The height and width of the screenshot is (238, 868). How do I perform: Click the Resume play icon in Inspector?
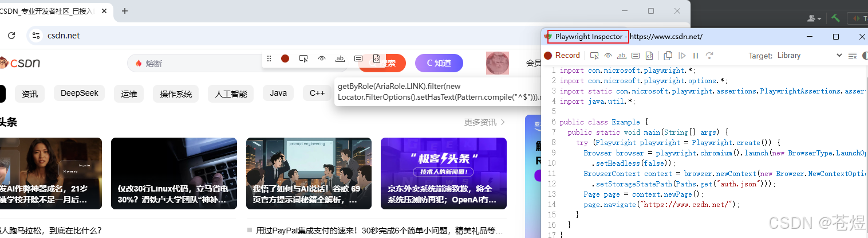coord(682,56)
